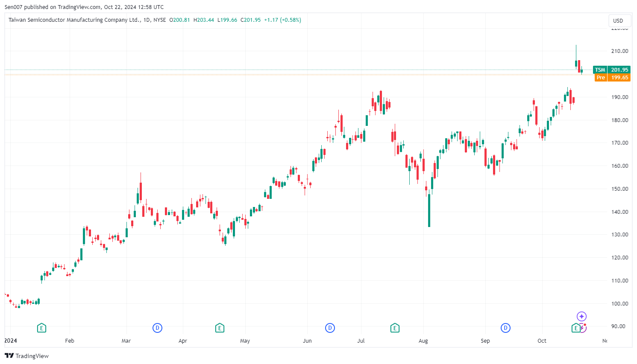Open the dividend D marker after Sep label
Screen dimensions: 637x364
point(505,328)
